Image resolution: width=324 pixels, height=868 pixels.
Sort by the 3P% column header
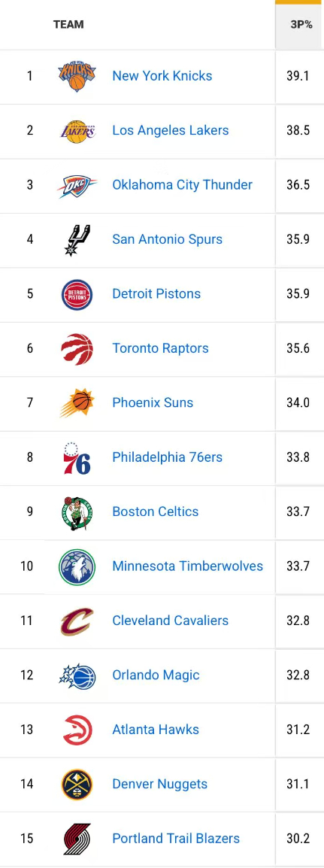tap(300, 25)
